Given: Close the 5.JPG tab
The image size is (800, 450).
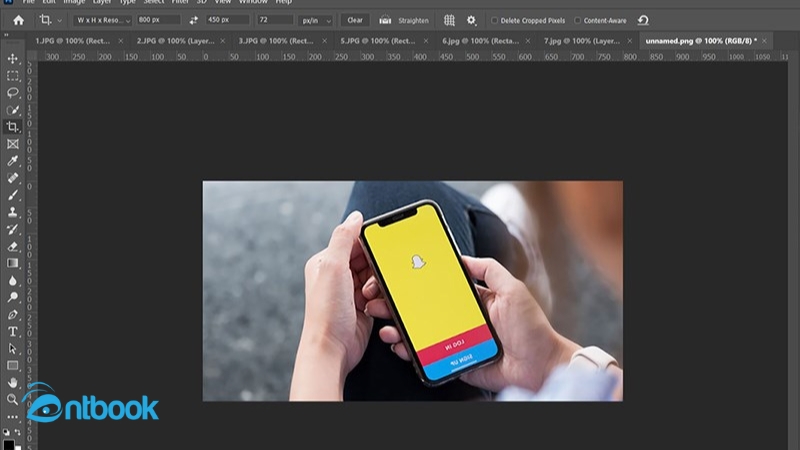Looking at the screenshot, I should click(x=426, y=41).
